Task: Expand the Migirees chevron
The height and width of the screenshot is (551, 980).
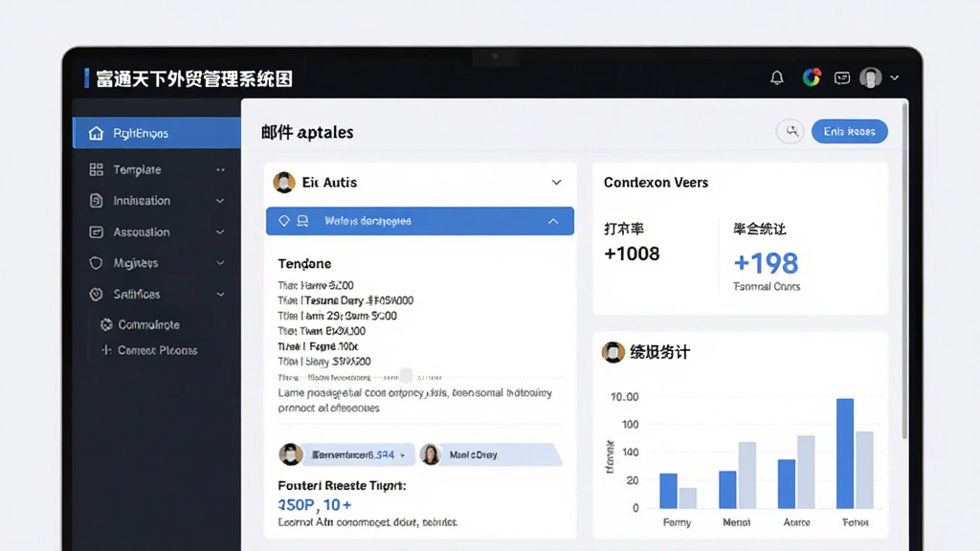Action: 220,264
